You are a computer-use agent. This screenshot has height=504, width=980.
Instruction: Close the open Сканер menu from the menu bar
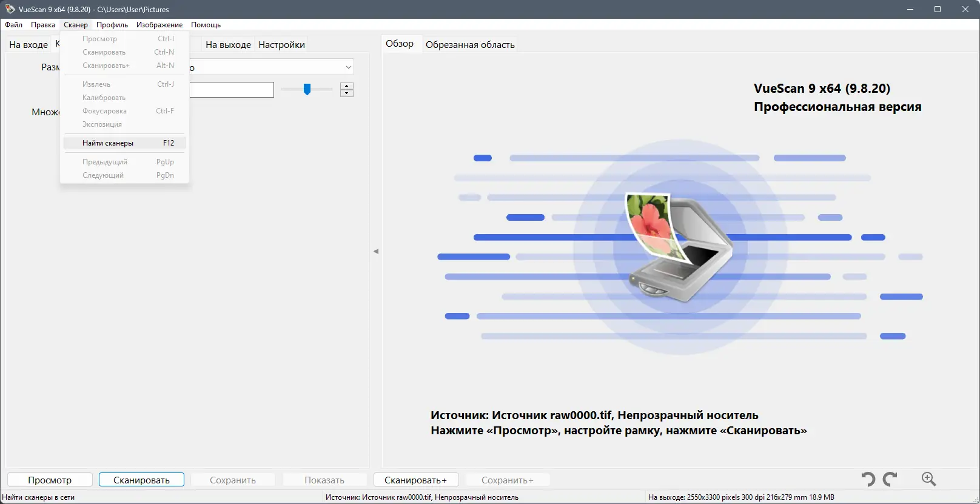click(x=76, y=25)
